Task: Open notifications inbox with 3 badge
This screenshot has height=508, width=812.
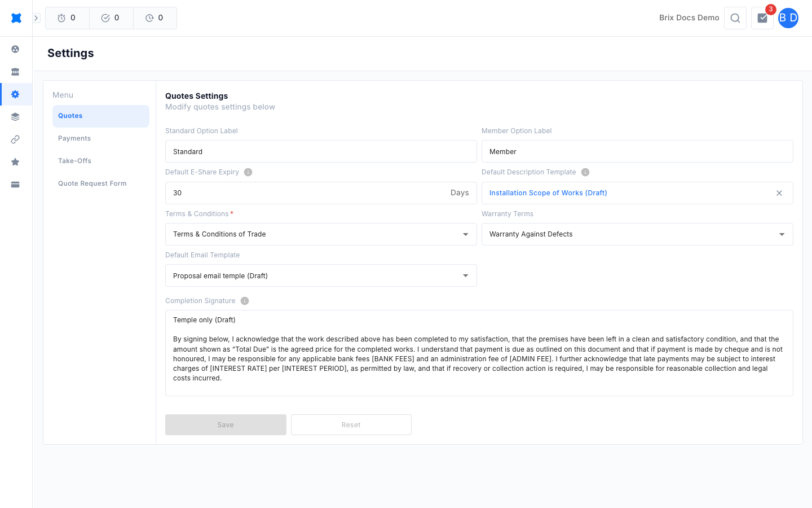Action: pos(762,18)
